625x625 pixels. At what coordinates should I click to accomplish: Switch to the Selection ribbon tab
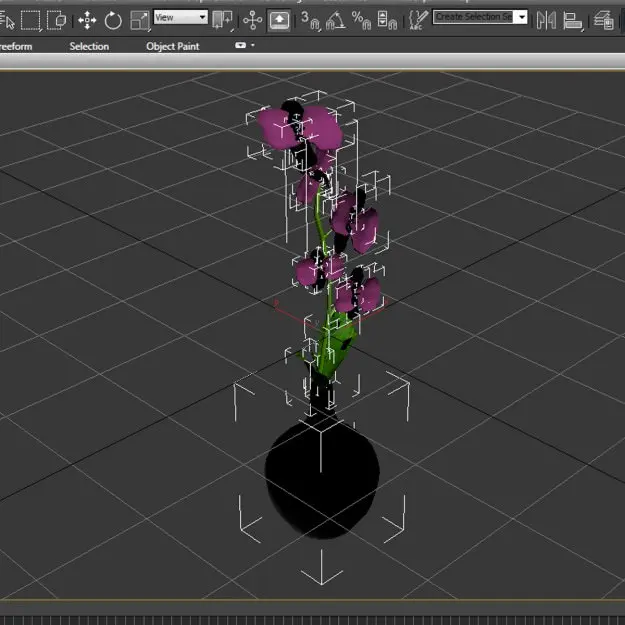coord(89,46)
